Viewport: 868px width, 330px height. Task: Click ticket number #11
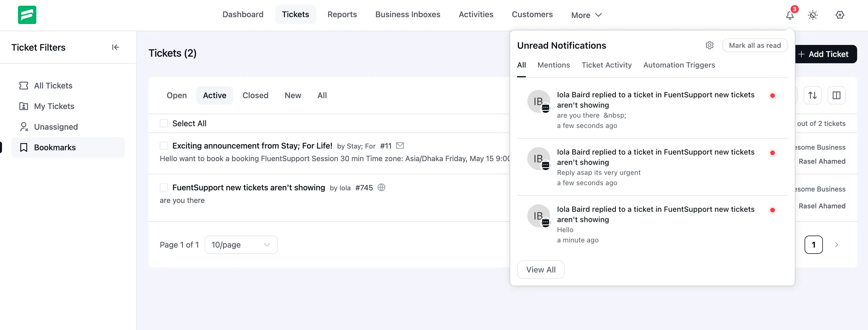pyautogui.click(x=386, y=146)
